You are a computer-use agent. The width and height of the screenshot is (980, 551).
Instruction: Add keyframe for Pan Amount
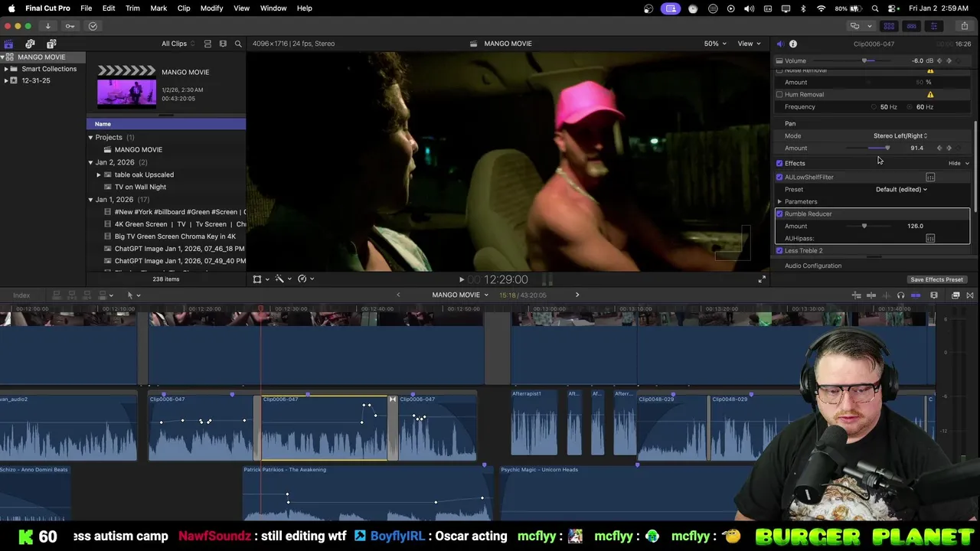[x=949, y=148]
